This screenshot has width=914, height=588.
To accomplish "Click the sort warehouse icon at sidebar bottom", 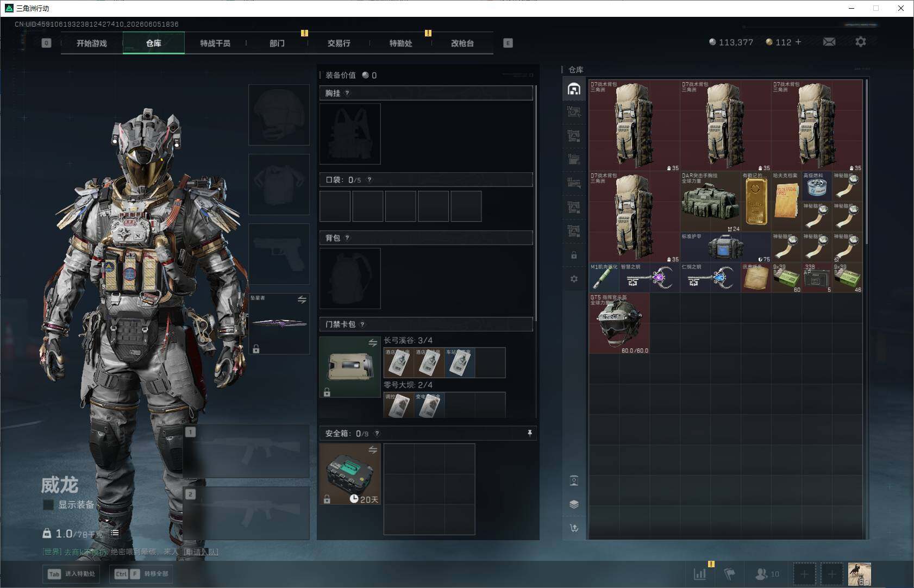I will point(574,528).
